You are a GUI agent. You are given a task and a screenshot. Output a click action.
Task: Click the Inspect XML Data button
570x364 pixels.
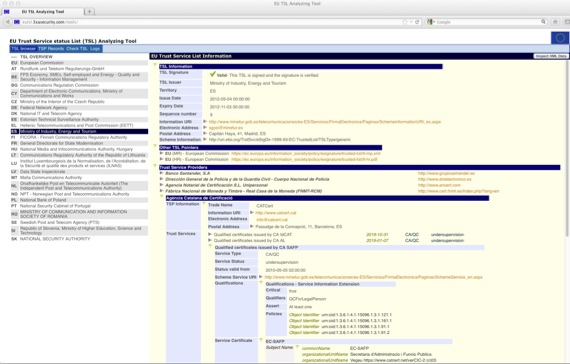[x=550, y=56]
